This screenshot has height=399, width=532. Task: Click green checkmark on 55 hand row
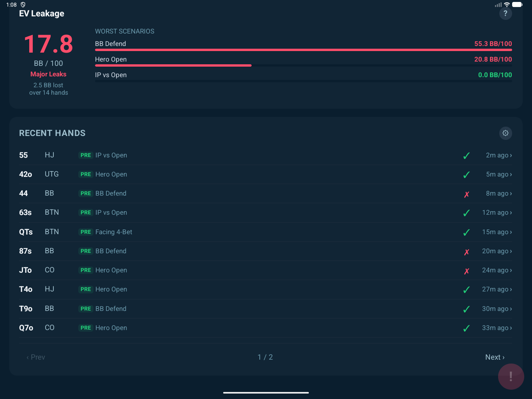pos(467,156)
